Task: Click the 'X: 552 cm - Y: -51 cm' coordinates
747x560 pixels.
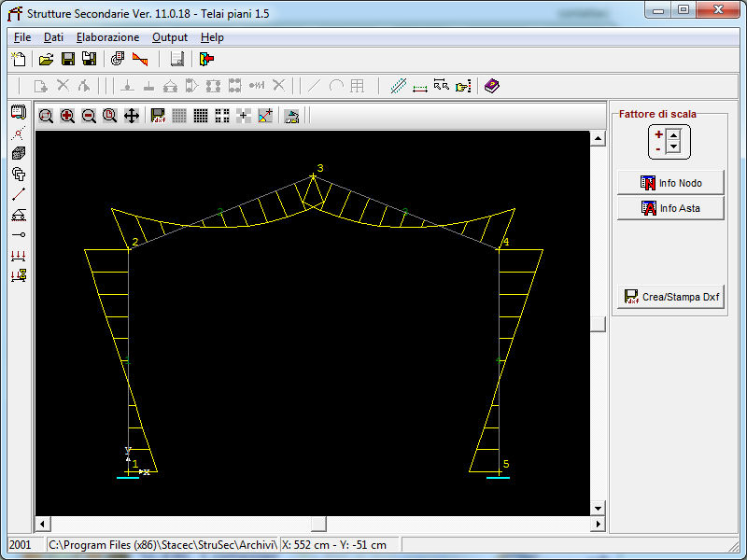Action: click(334, 545)
